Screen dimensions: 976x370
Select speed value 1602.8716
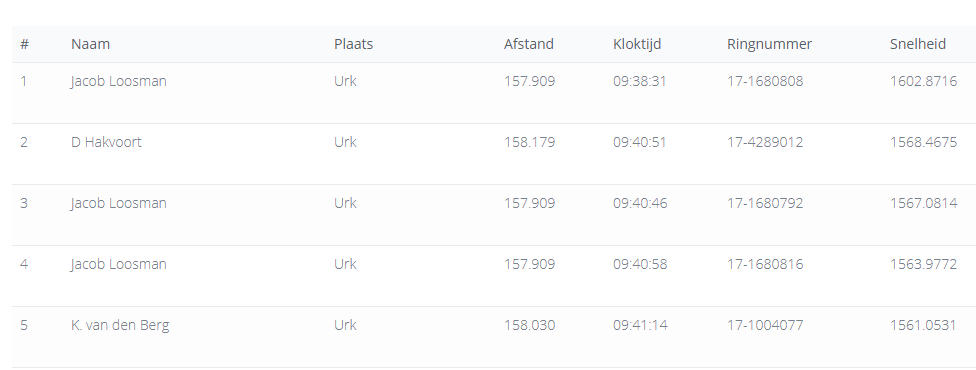click(x=923, y=81)
